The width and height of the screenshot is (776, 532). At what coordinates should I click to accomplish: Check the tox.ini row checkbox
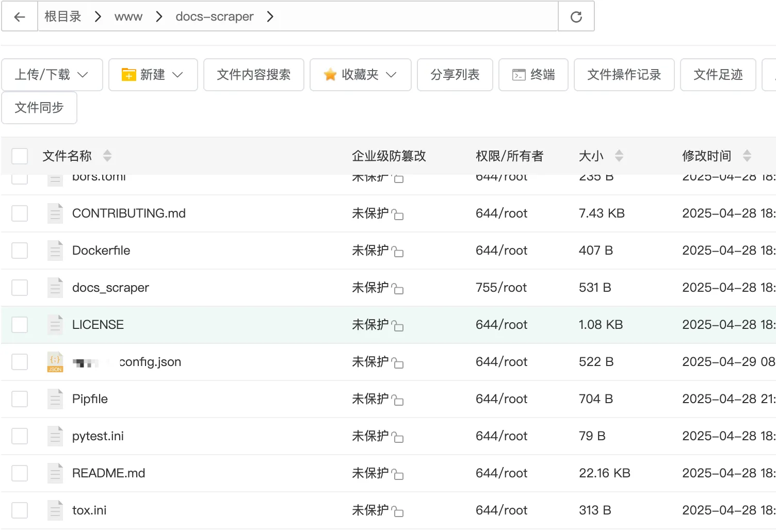click(x=20, y=510)
